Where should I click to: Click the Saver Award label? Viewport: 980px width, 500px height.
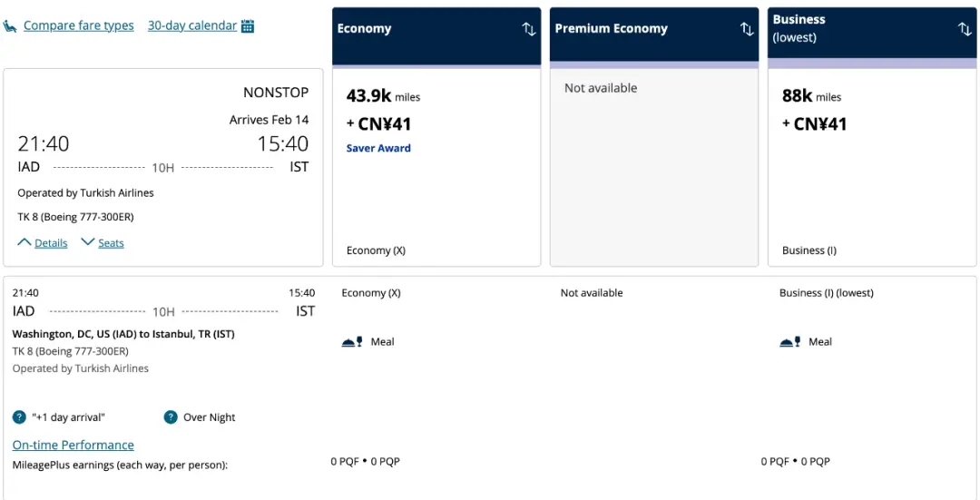(378, 148)
